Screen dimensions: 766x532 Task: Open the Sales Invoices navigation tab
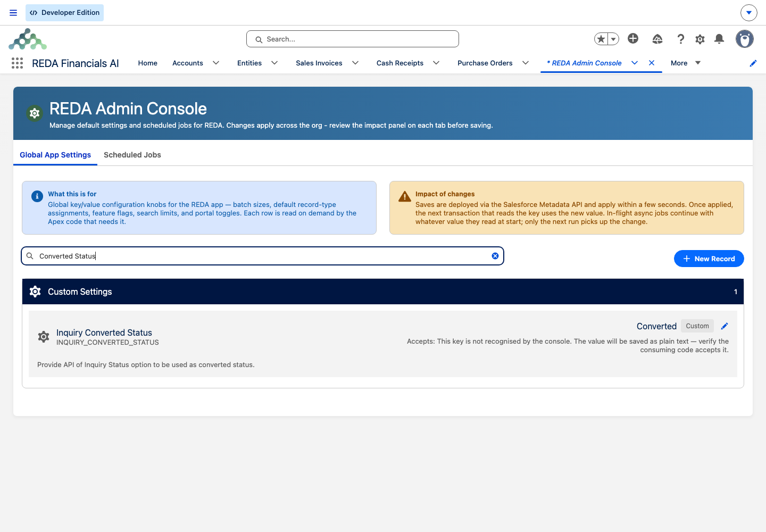click(x=319, y=63)
